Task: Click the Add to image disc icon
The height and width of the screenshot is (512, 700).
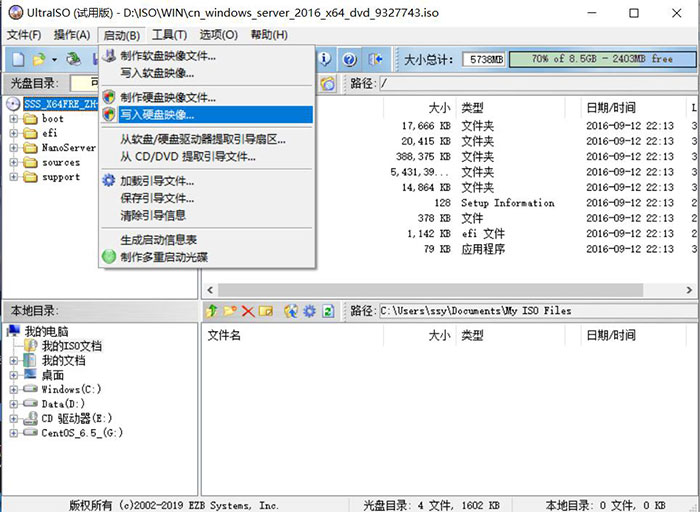Action: pos(291,311)
